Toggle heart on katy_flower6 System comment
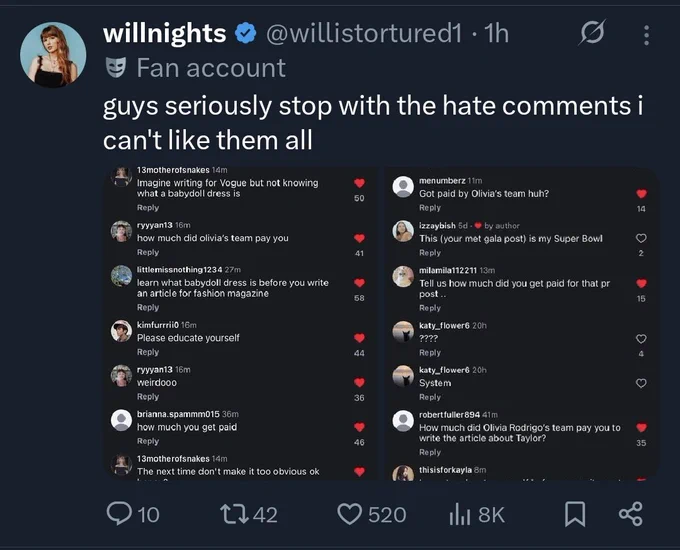This screenshot has height=550, width=680. [641, 383]
